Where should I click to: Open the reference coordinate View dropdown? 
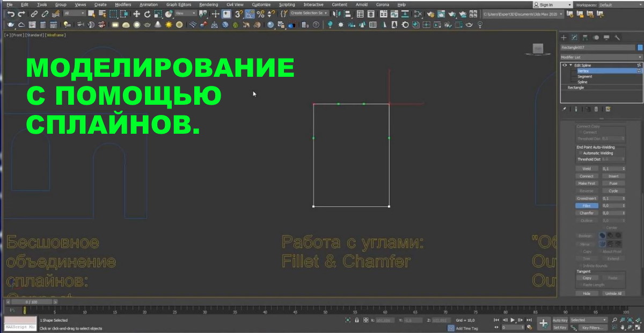(186, 13)
